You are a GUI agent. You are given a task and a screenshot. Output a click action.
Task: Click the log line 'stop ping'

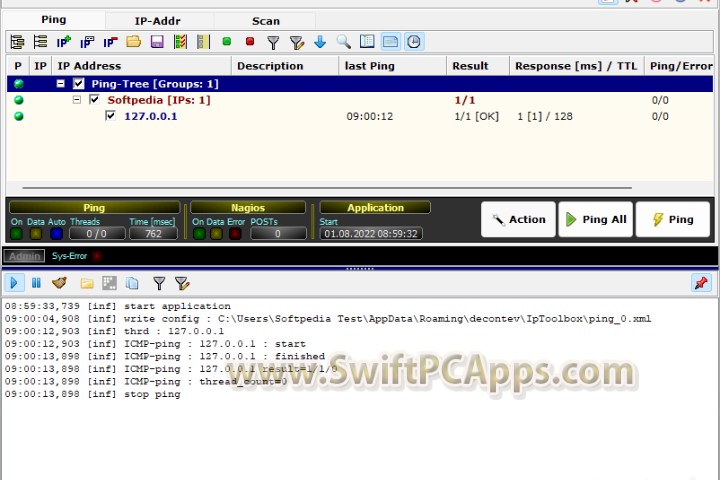click(92, 394)
